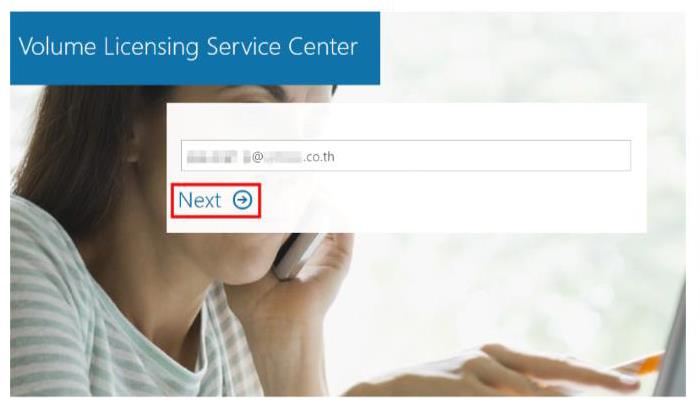The width and height of the screenshot is (700, 406).
Task: Click the phone held to the woman's ear
Action: click(299, 255)
